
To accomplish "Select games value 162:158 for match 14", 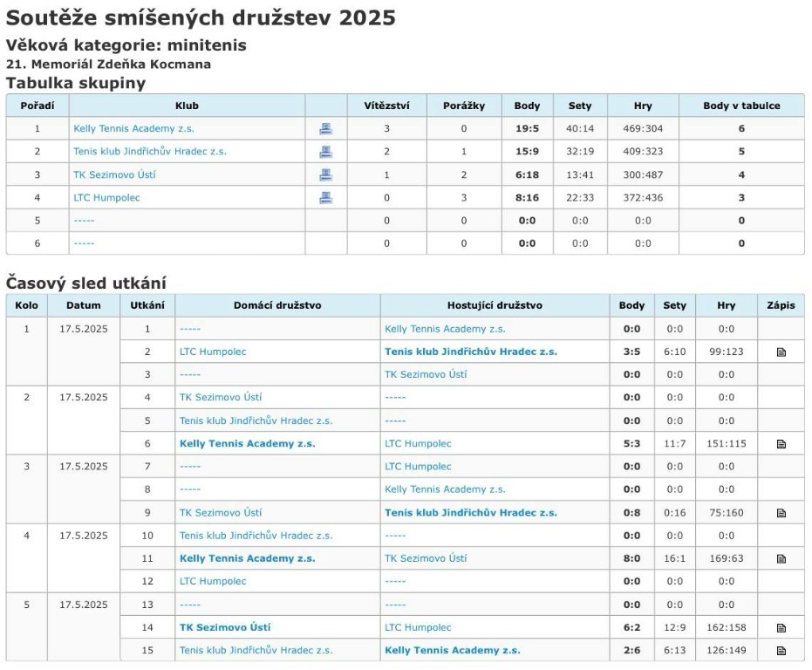I will [x=726, y=627].
